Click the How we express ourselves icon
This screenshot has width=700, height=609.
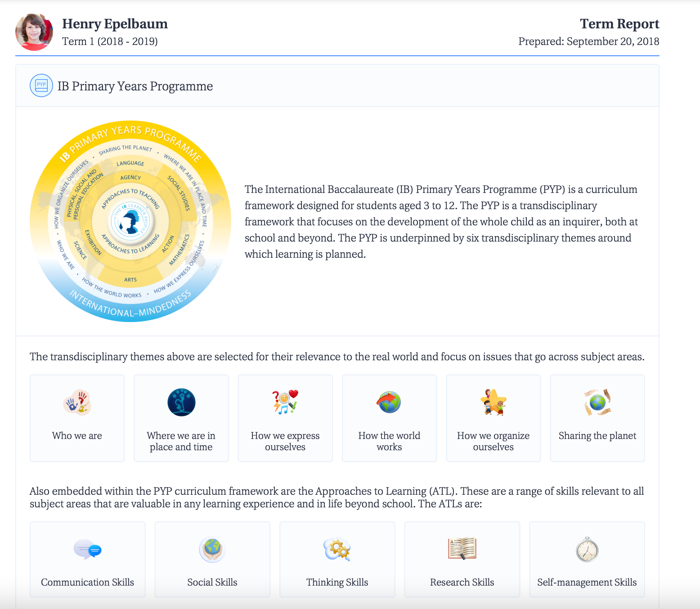click(x=285, y=402)
